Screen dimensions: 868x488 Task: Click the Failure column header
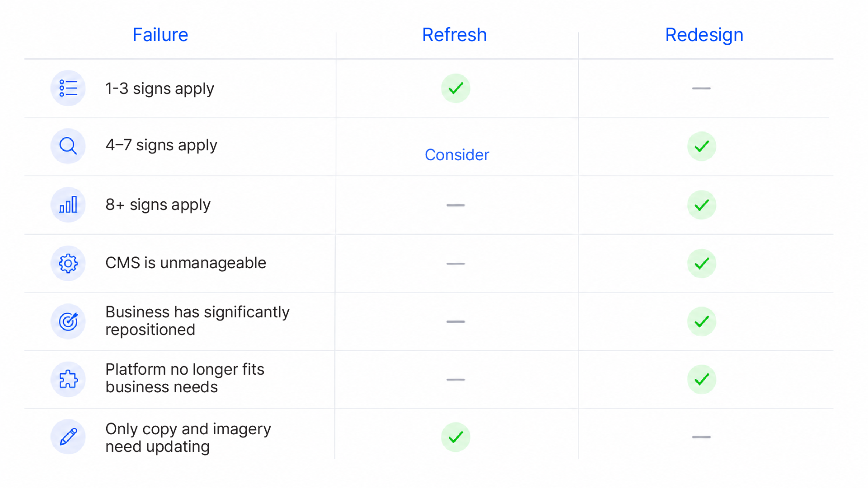pyautogui.click(x=160, y=35)
